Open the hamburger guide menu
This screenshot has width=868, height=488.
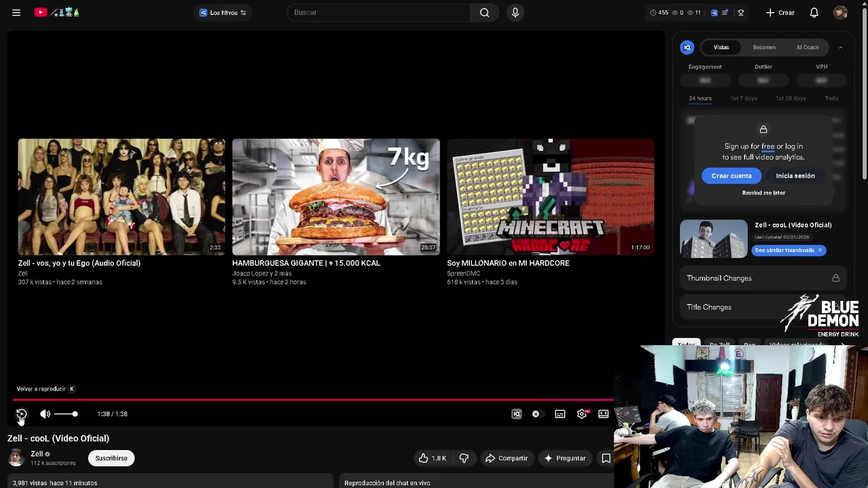point(16,12)
